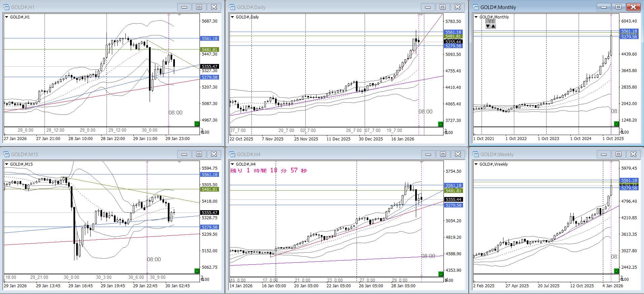Click the down arrow under Y1 label
This screenshot has width=644, height=294.
tap(488, 26)
